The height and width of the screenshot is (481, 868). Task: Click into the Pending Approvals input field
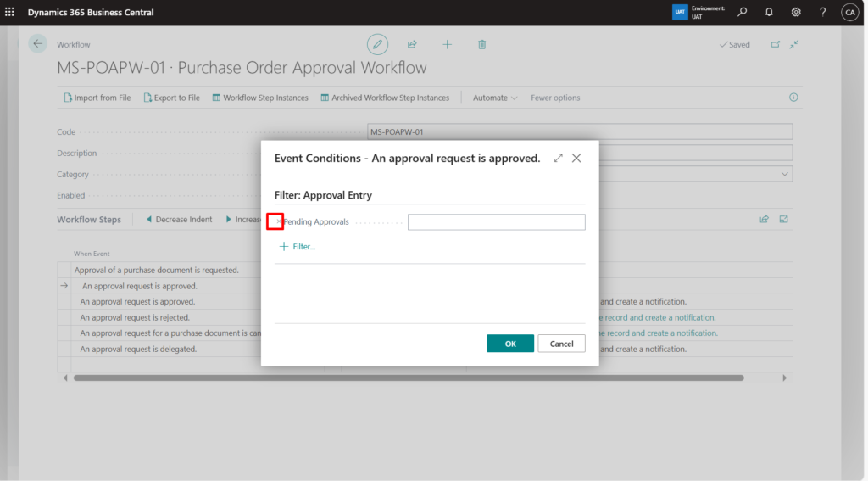coord(496,222)
